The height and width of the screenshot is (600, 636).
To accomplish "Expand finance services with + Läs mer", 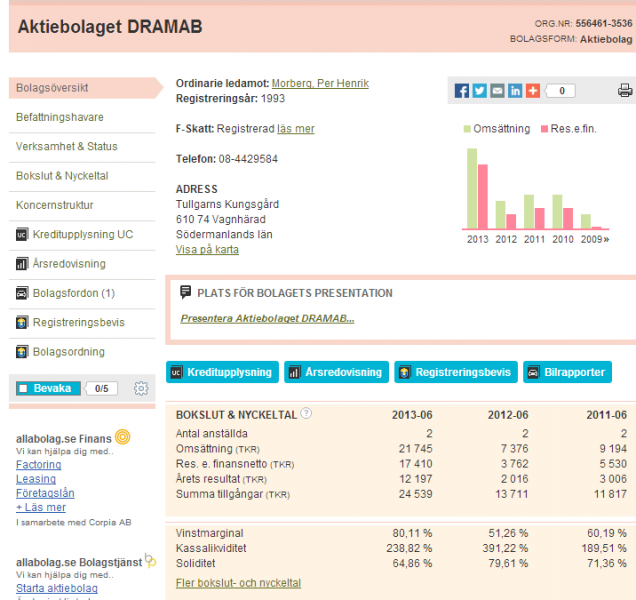I will 41,508.
